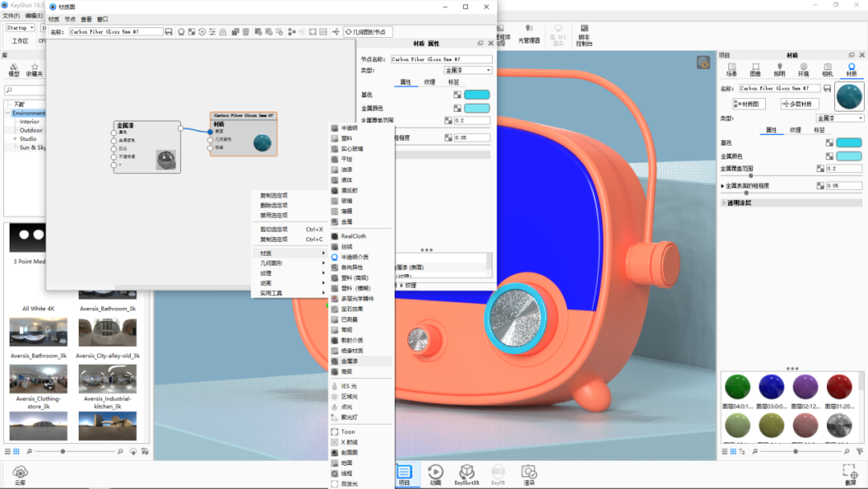868x489 pixels.
Task: Click the 材质图 button in Project panel
Action: (750, 103)
